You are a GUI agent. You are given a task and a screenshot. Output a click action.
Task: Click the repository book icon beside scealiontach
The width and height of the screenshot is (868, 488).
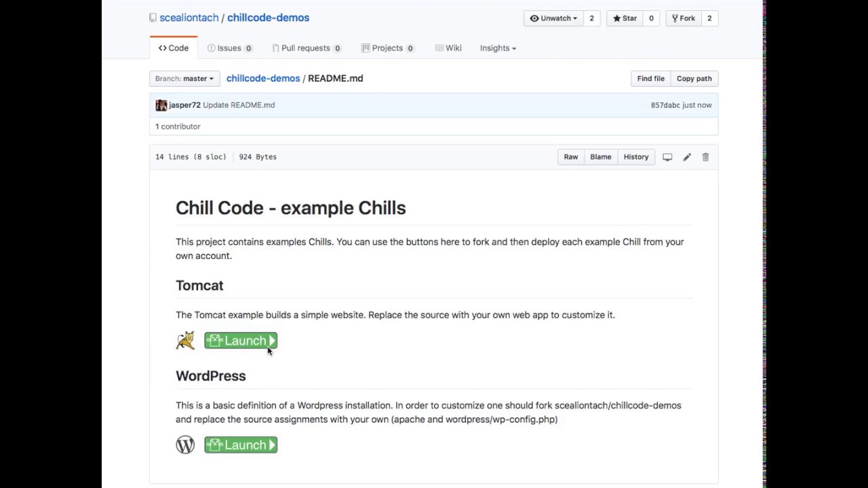153,18
